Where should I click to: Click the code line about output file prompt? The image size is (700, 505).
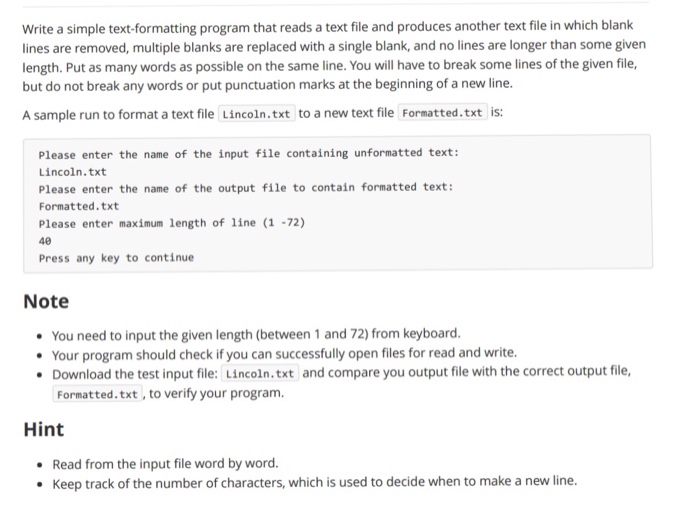point(246,188)
